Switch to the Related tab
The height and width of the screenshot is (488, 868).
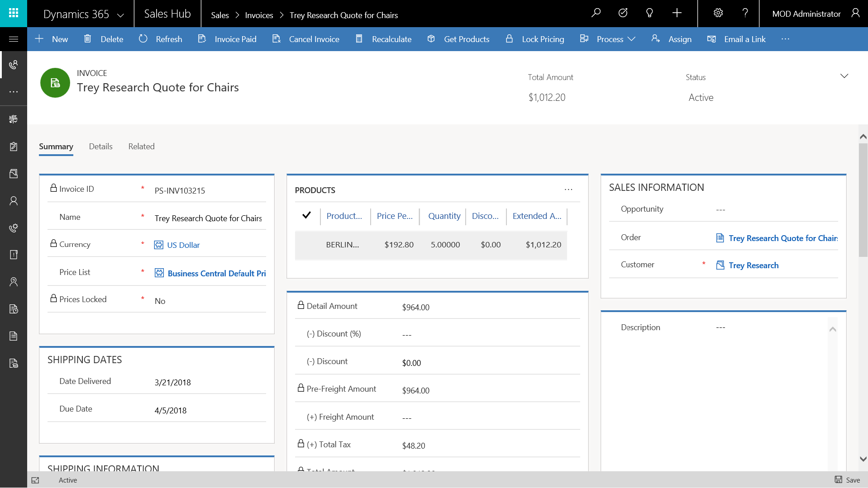click(141, 147)
